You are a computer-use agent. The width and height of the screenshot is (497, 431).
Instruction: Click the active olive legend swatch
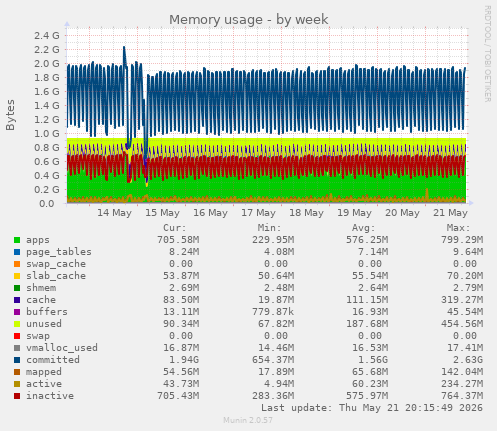(x=17, y=384)
